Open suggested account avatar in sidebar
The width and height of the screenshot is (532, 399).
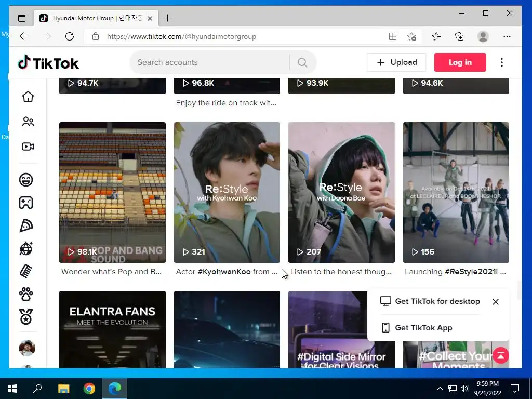(x=27, y=348)
